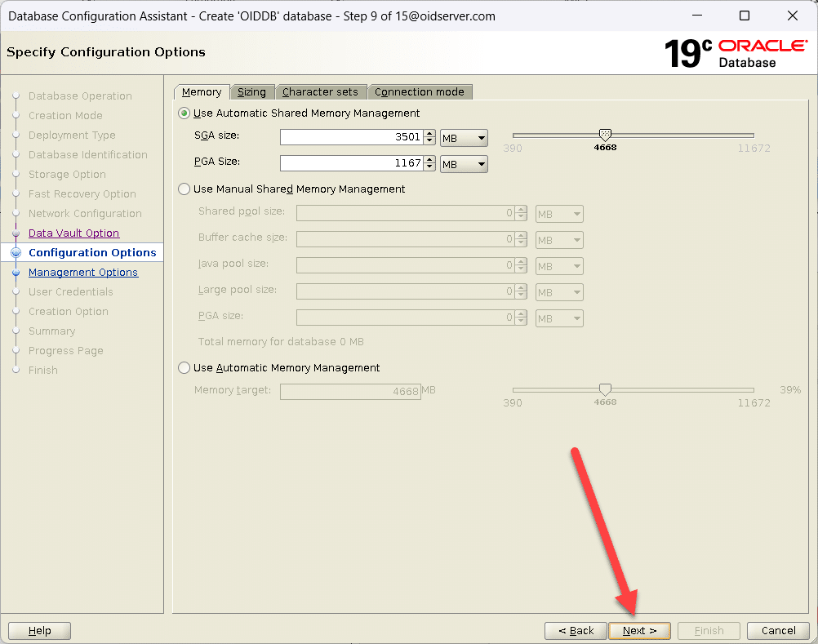Open the SGA size unit dropdown
This screenshot has height=644, width=818.
(x=464, y=138)
